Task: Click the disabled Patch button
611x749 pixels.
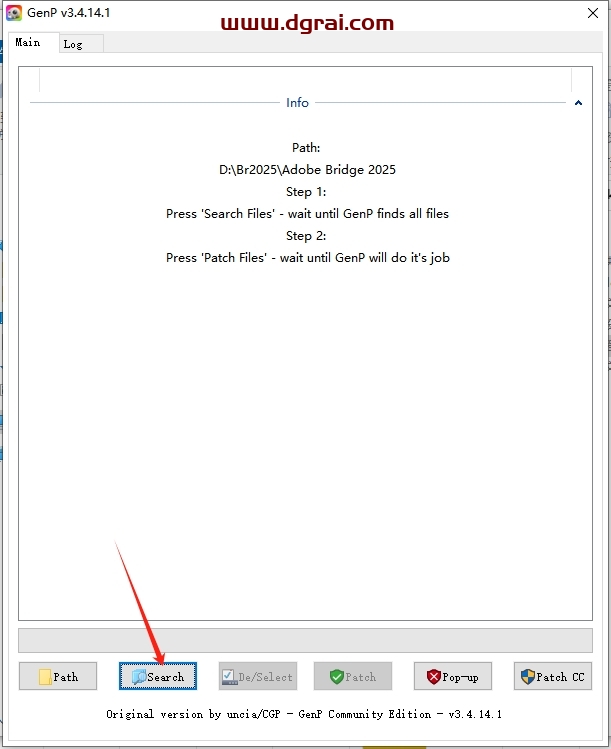Action: [353, 676]
